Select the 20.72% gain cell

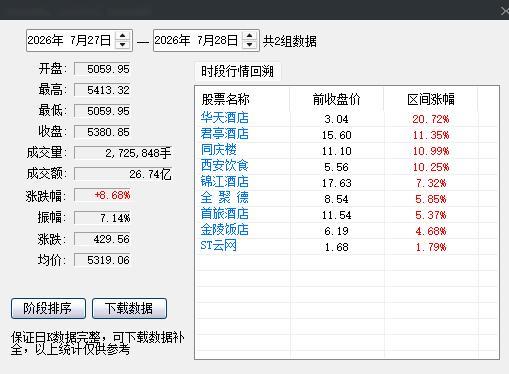click(x=431, y=119)
